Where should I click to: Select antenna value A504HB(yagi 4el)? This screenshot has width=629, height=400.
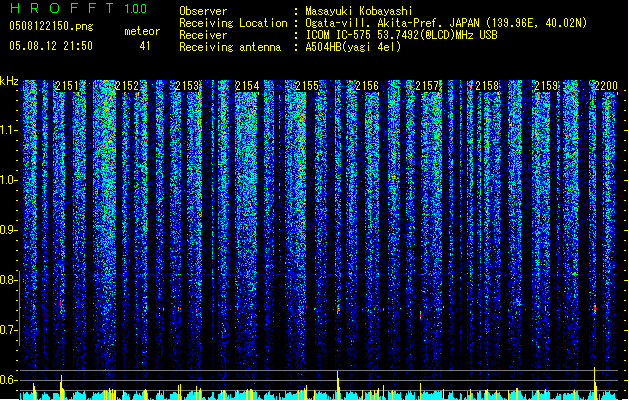click(x=353, y=47)
